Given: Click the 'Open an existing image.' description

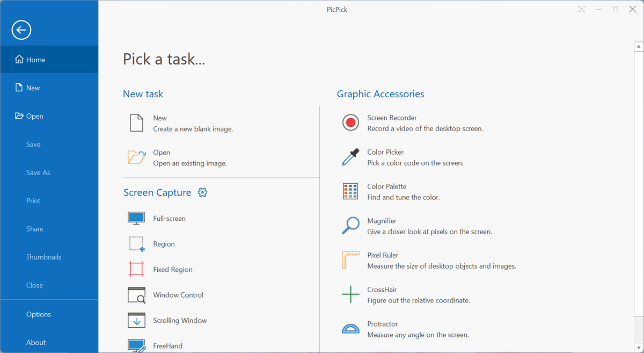Looking at the screenshot, I should 190,163.
